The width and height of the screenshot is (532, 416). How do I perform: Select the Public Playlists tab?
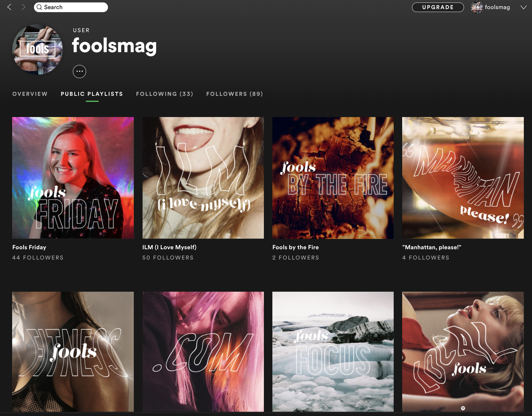[92, 94]
